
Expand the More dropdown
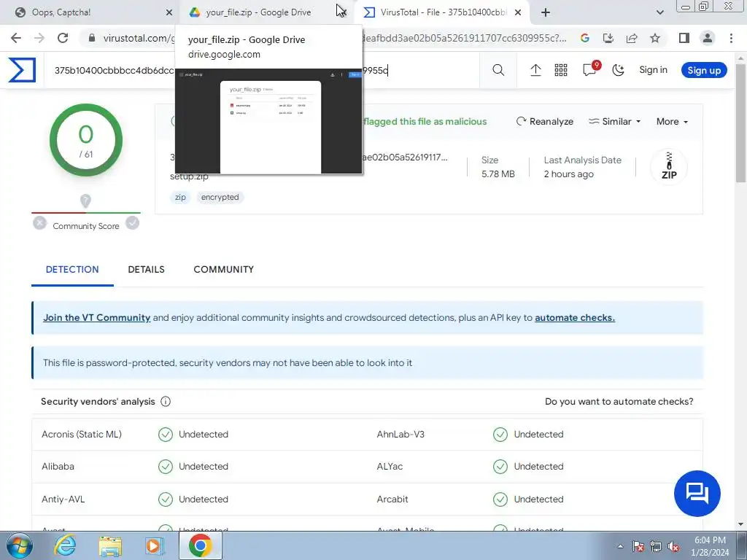coord(672,122)
